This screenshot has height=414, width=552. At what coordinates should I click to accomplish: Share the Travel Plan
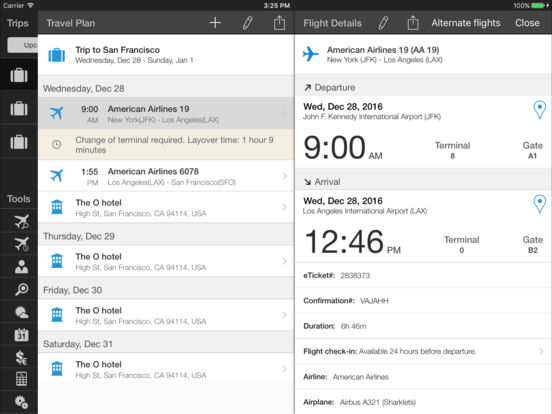pos(279,23)
